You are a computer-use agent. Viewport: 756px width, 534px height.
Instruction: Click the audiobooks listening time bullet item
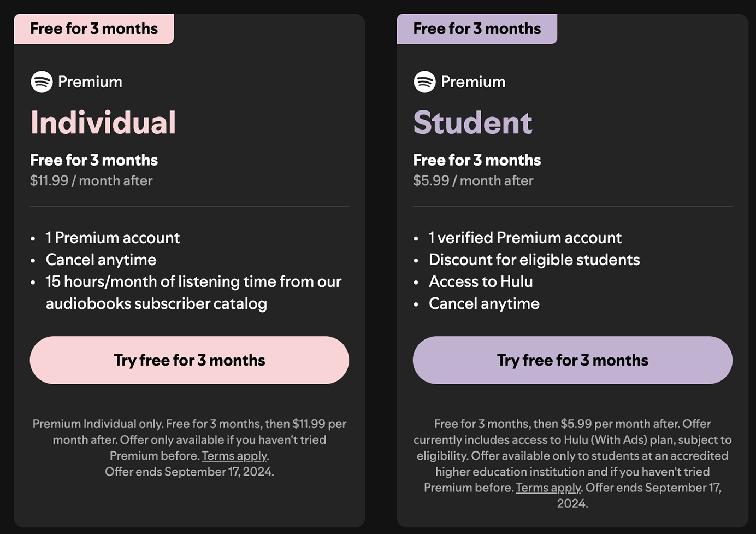pyautogui.click(x=193, y=292)
